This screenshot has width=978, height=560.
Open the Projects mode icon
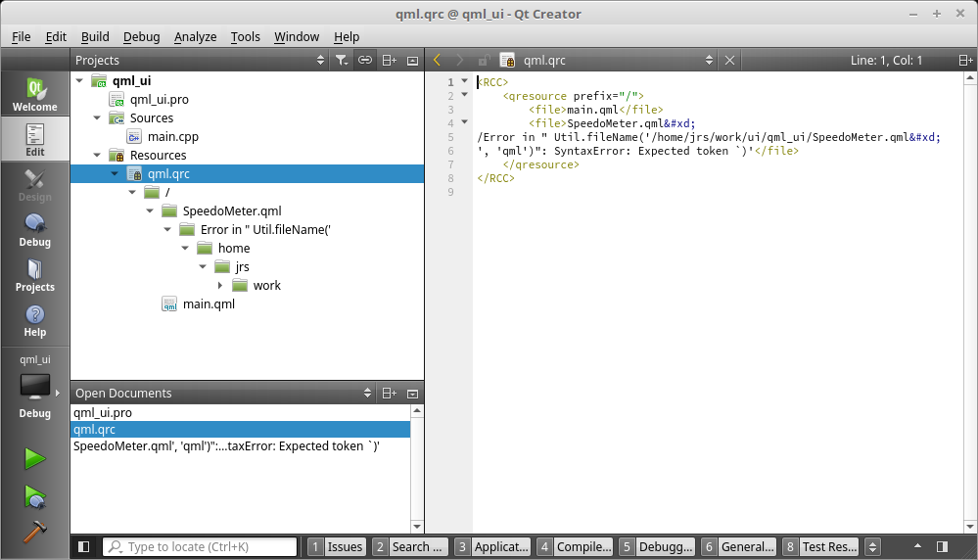point(34,275)
